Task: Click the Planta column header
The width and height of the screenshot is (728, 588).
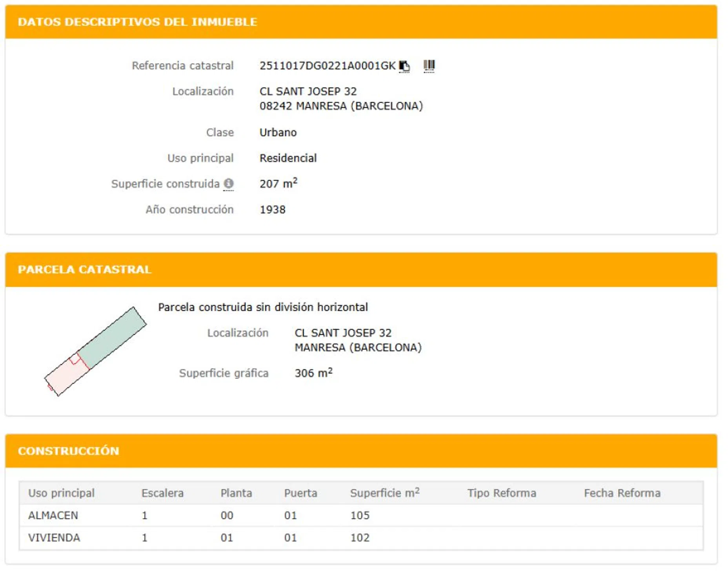Action: pyautogui.click(x=236, y=493)
